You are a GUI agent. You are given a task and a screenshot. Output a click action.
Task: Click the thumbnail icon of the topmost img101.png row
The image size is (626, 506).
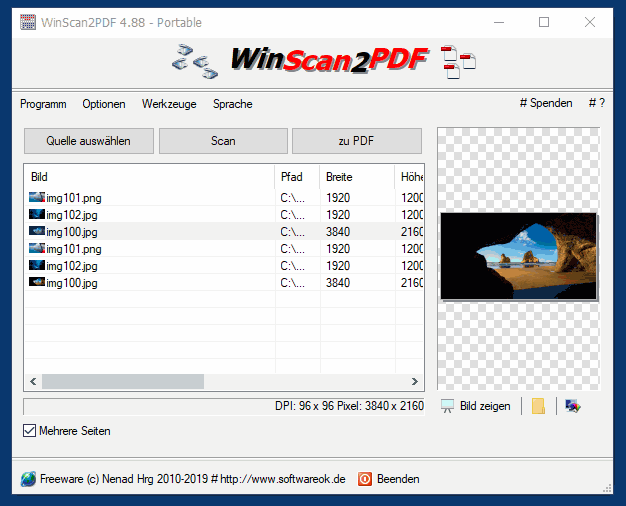coord(37,197)
